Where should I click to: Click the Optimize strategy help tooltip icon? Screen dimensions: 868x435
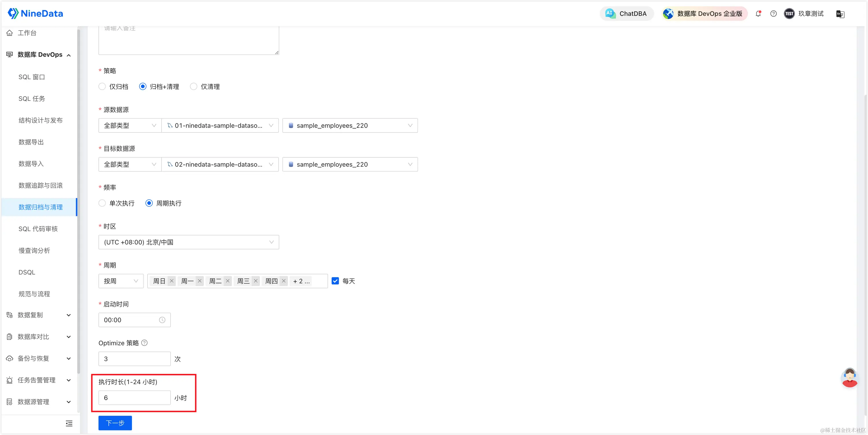tap(145, 343)
